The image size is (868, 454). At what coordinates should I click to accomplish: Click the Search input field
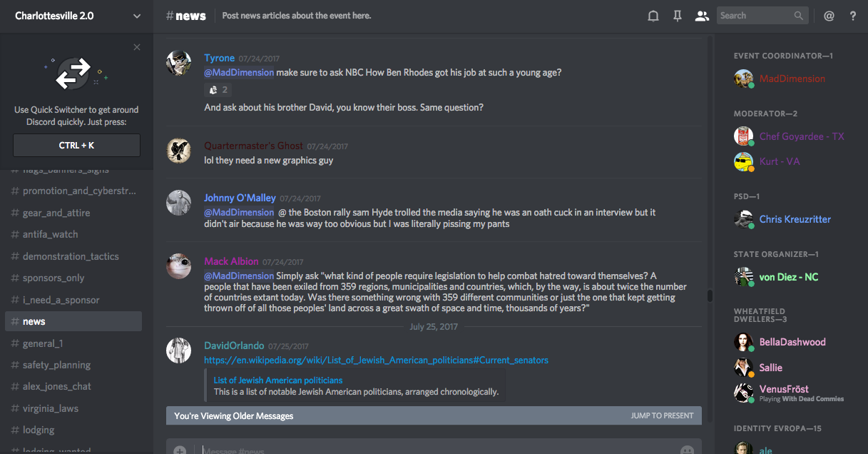tap(755, 16)
